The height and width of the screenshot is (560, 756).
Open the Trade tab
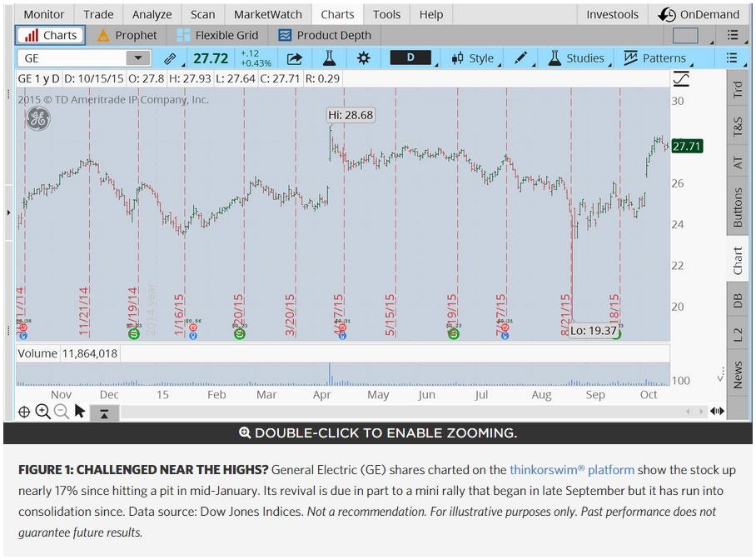(x=98, y=14)
